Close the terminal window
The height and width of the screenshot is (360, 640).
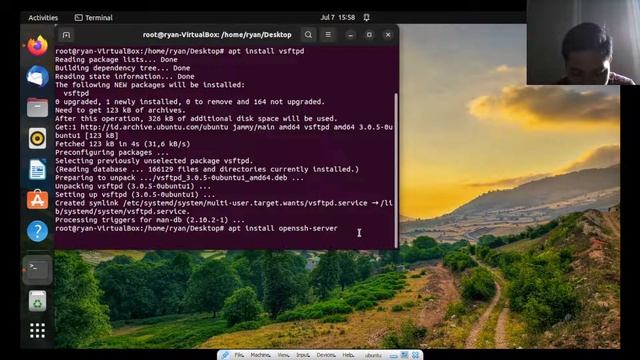(388, 35)
